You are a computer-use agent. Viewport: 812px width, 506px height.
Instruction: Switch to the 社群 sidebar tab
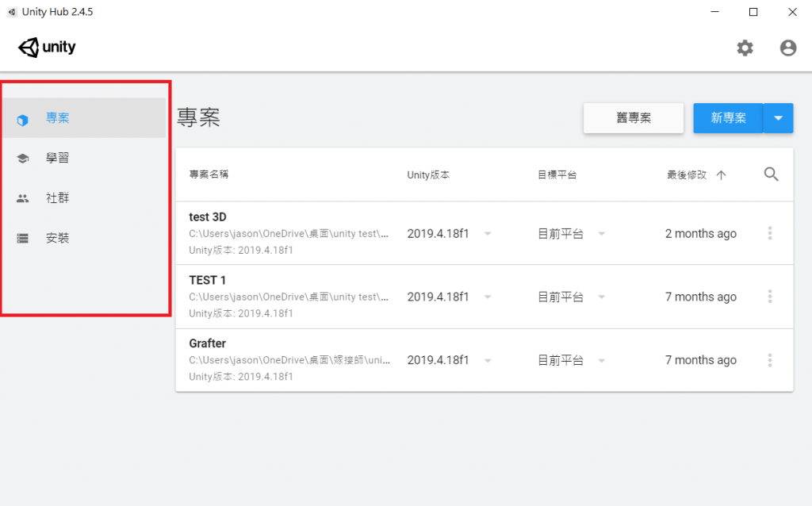tap(84, 197)
